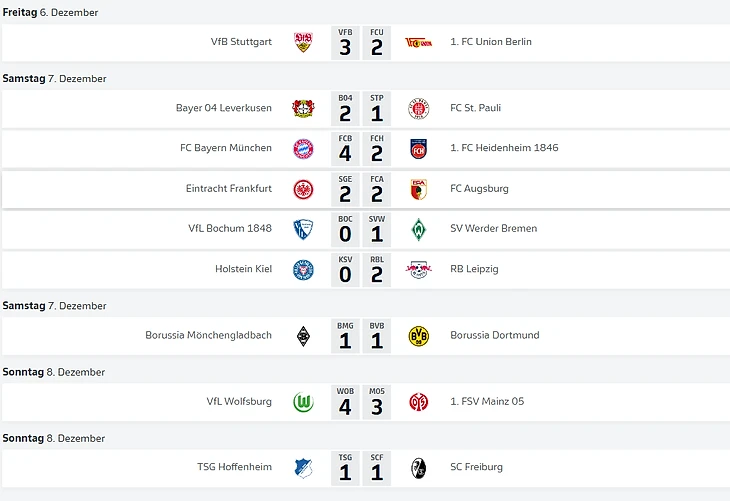Open the VfL Bochum 1848 team link
This screenshot has width=730, height=501.
tap(230, 228)
